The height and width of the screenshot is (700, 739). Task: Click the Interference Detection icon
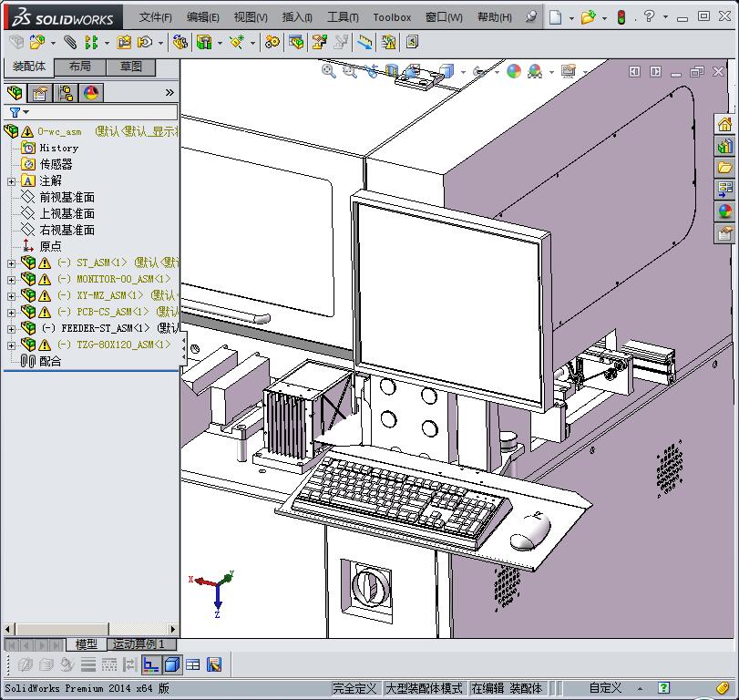[x=364, y=43]
